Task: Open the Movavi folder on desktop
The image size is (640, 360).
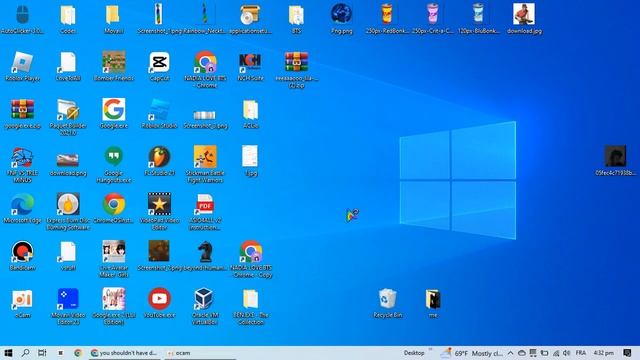Action: (x=113, y=19)
